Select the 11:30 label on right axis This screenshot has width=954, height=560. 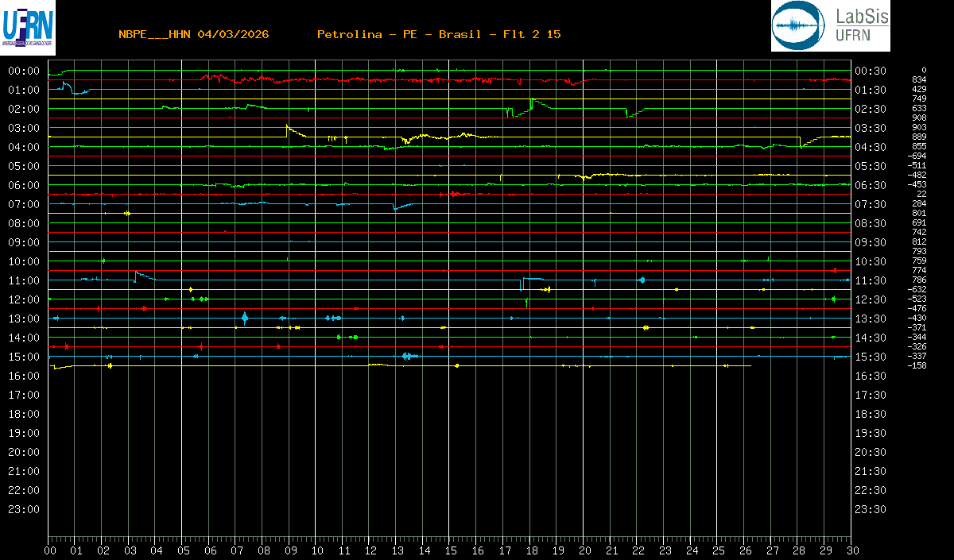(x=871, y=280)
